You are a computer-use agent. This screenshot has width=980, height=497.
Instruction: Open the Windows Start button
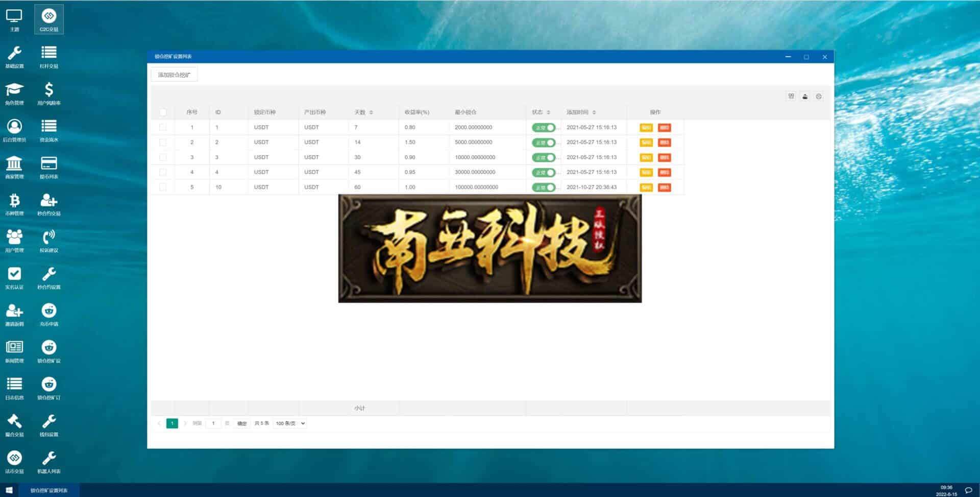9,490
